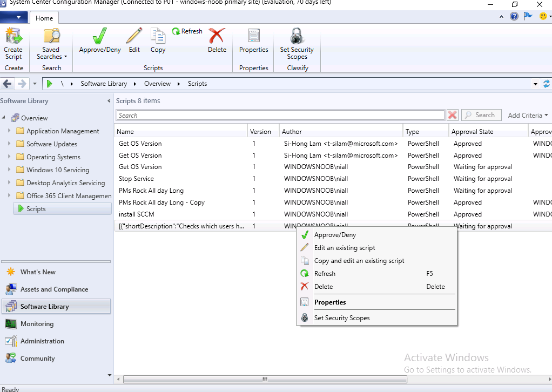Clear the search with the red X
Viewport: 552px width, 392px height.
click(x=453, y=115)
